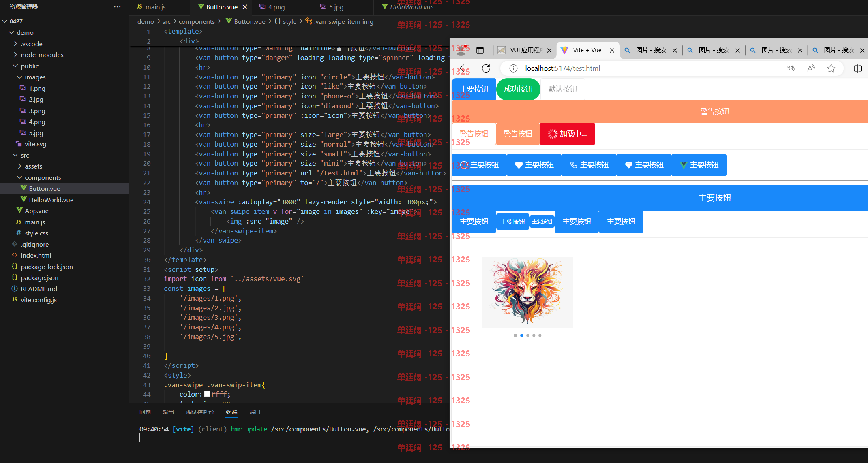Open package.json in the file tree
Screen dimensions: 868x463
pos(39,277)
